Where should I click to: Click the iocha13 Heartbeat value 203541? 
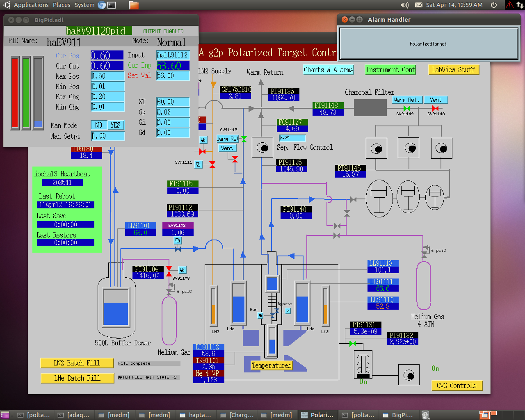pos(62,183)
